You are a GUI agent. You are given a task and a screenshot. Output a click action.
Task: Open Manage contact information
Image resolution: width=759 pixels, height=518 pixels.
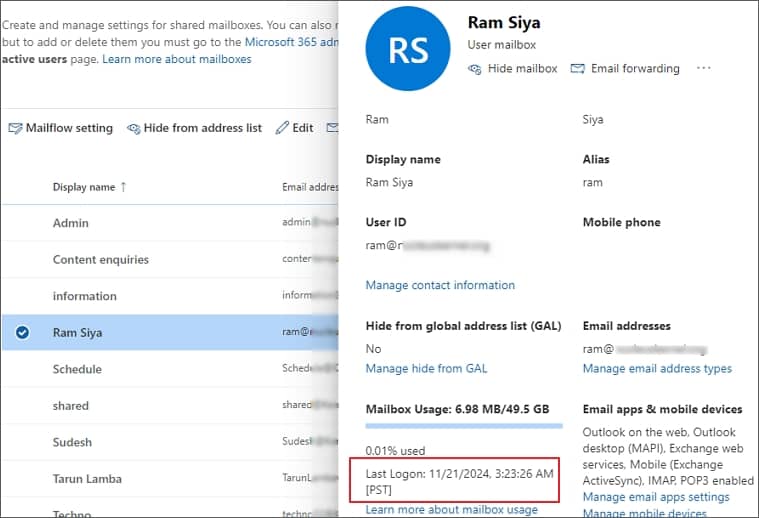tap(440, 285)
